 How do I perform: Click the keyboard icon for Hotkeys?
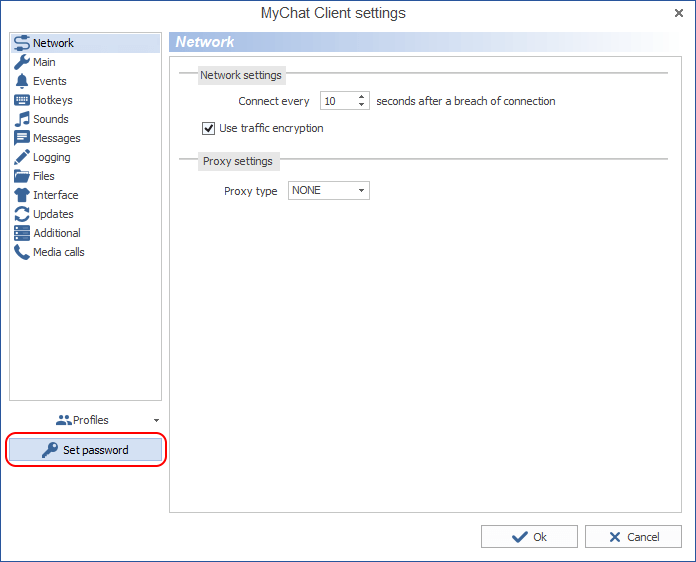[x=22, y=100]
